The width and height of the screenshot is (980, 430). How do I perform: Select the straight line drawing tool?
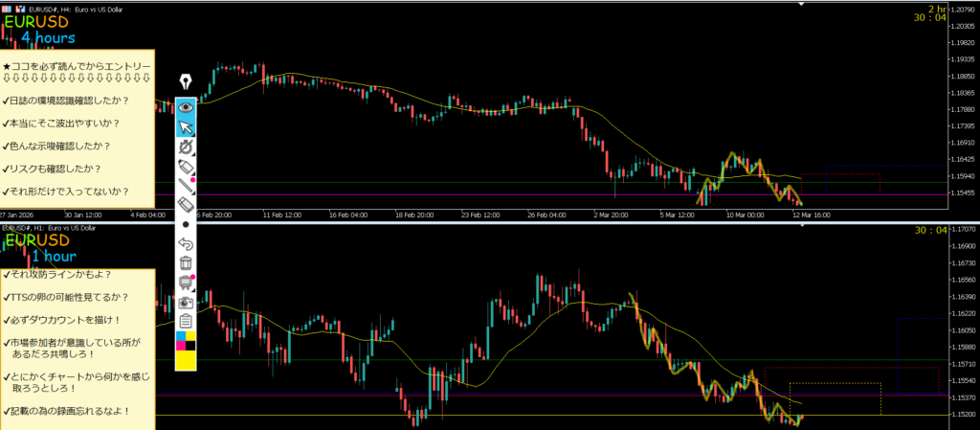tap(186, 186)
